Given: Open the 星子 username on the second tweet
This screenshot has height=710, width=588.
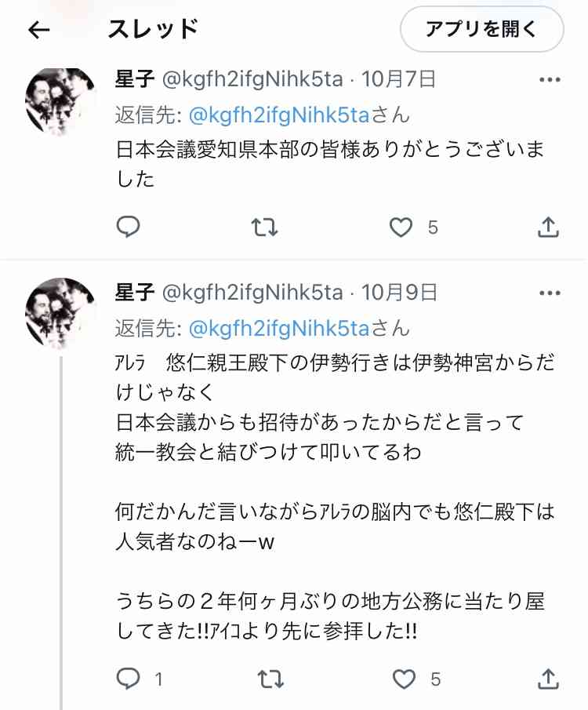Looking at the screenshot, I should 135,293.
